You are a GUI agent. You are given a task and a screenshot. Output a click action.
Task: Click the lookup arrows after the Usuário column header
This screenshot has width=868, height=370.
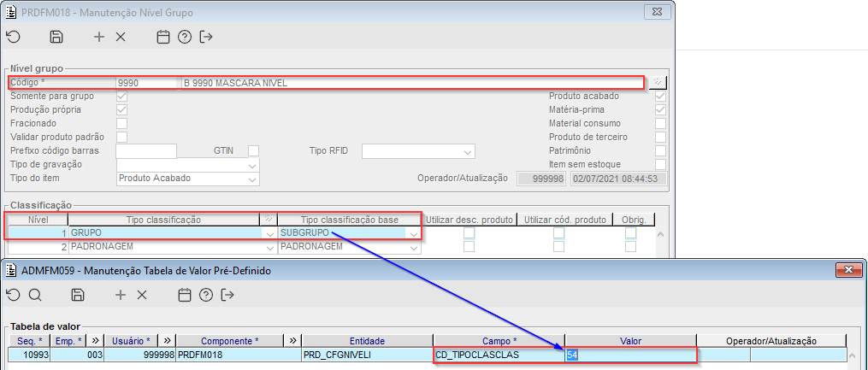[x=167, y=340]
